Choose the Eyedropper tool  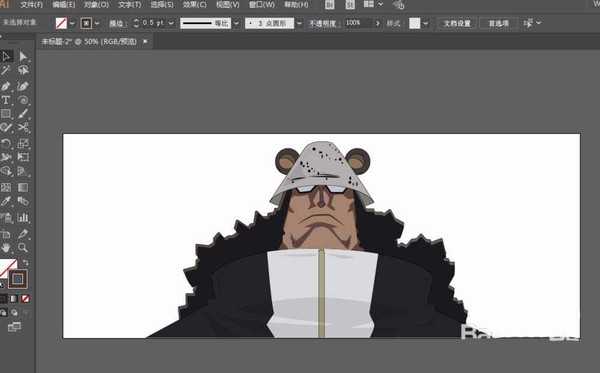(x=6, y=201)
